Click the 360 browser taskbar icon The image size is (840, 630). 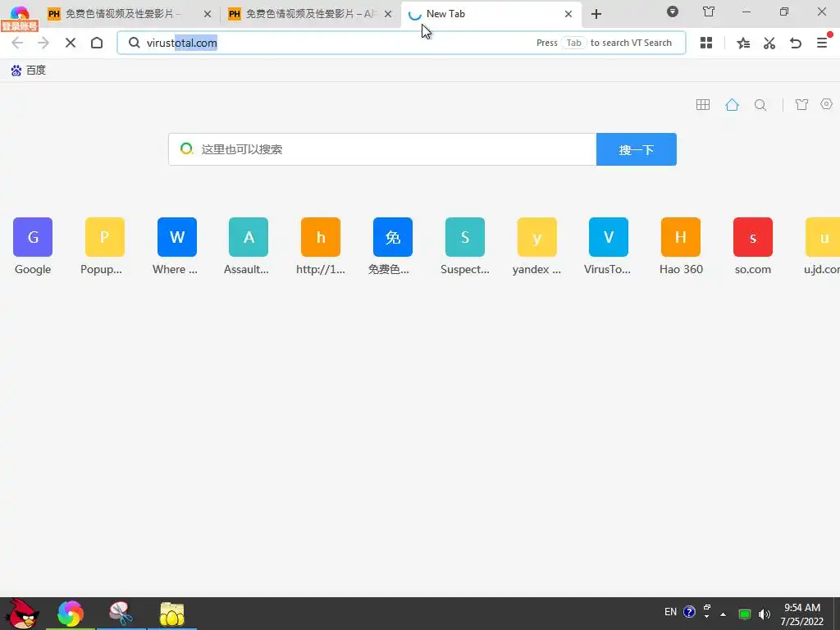pos(71,614)
